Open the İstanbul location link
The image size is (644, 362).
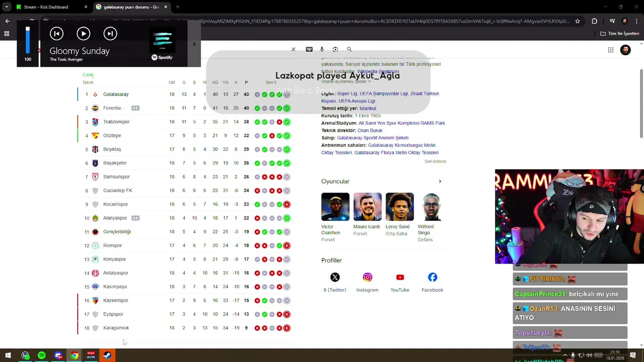point(368,109)
